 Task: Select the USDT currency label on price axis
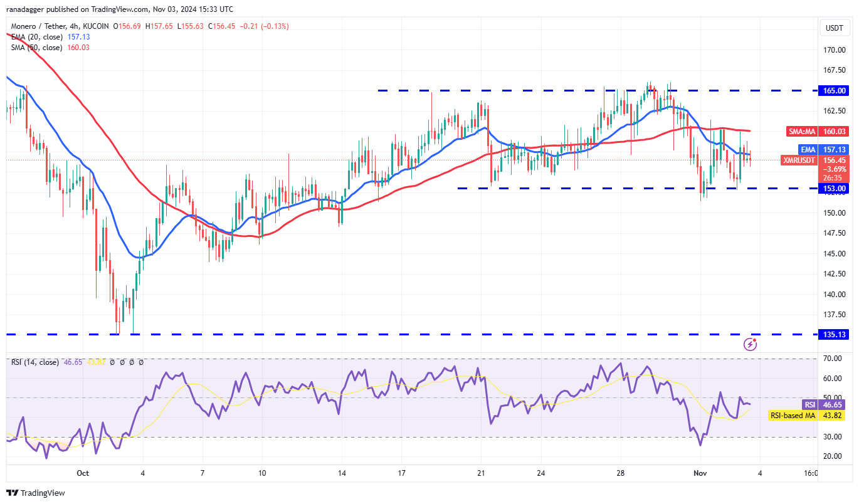tap(834, 28)
